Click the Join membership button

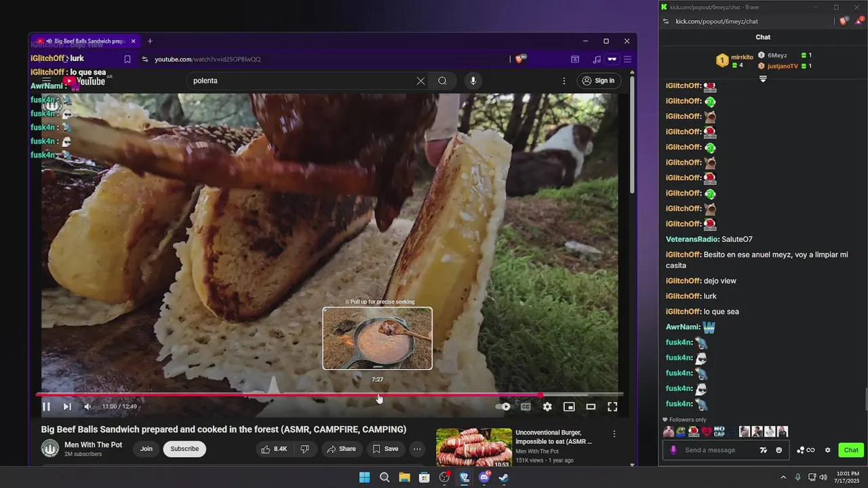(x=146, y=449)
